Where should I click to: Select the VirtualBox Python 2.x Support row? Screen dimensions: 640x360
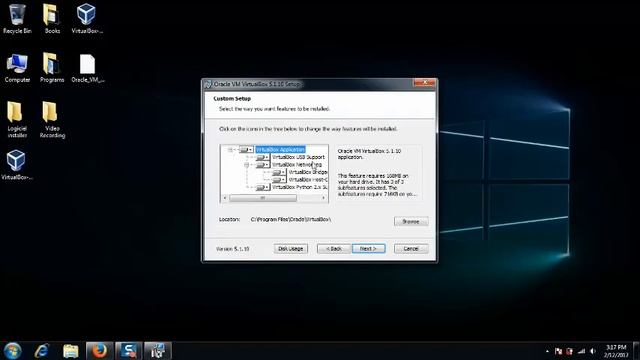coord(300,187)
